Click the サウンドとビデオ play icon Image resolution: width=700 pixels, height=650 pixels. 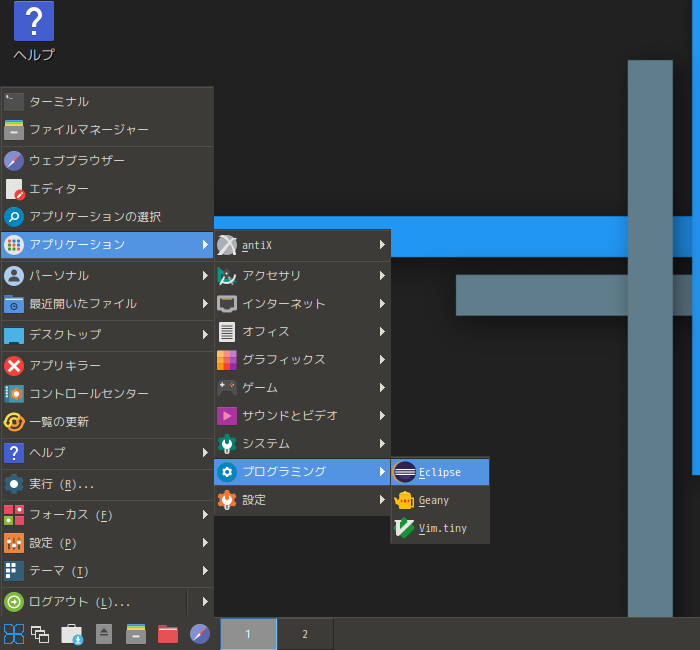(x=227, y=416)
